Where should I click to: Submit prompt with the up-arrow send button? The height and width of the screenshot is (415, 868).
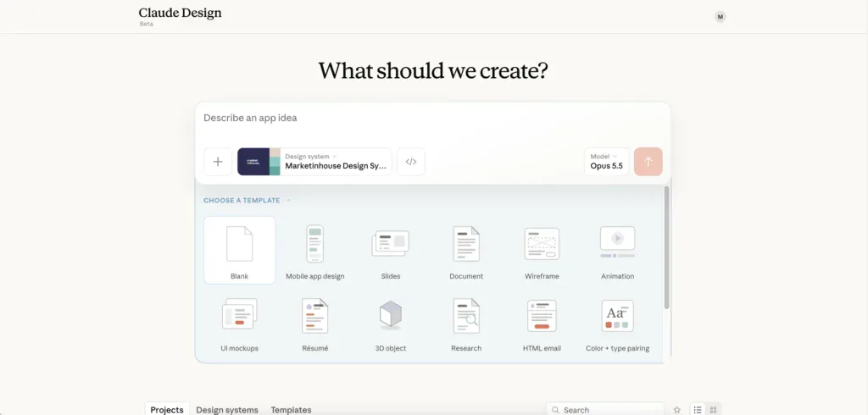pos(648,162)
